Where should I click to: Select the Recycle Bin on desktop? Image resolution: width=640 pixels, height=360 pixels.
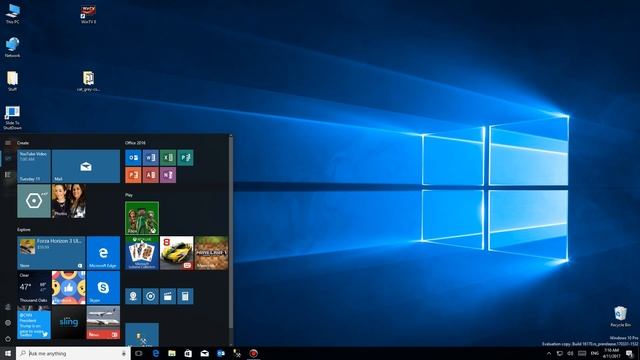(x=620, y=316)
